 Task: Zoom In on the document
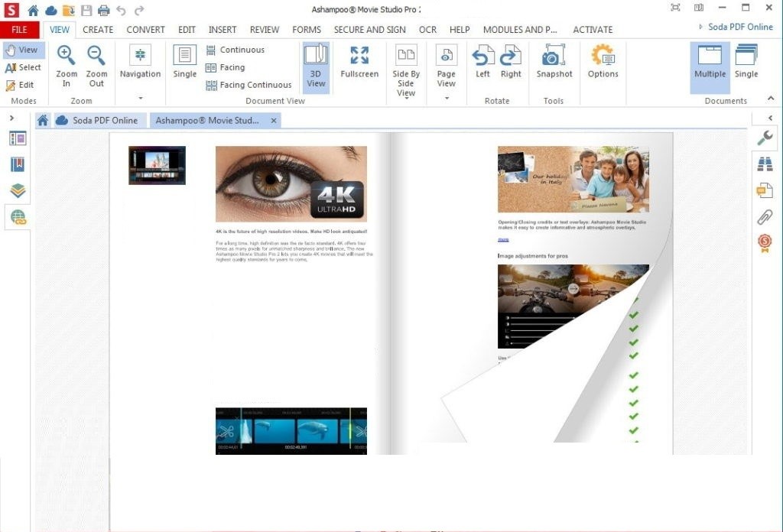(x=67, y=66)
